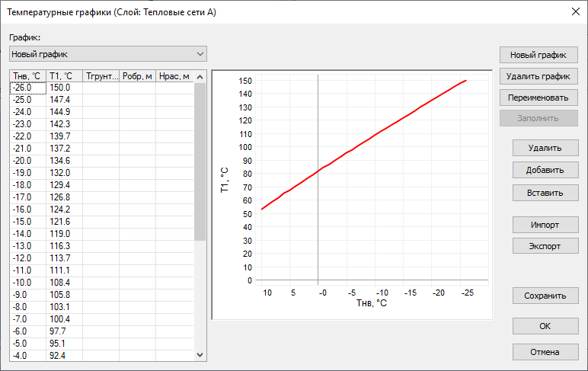Click the Новый график button

[x=538, y=55]
